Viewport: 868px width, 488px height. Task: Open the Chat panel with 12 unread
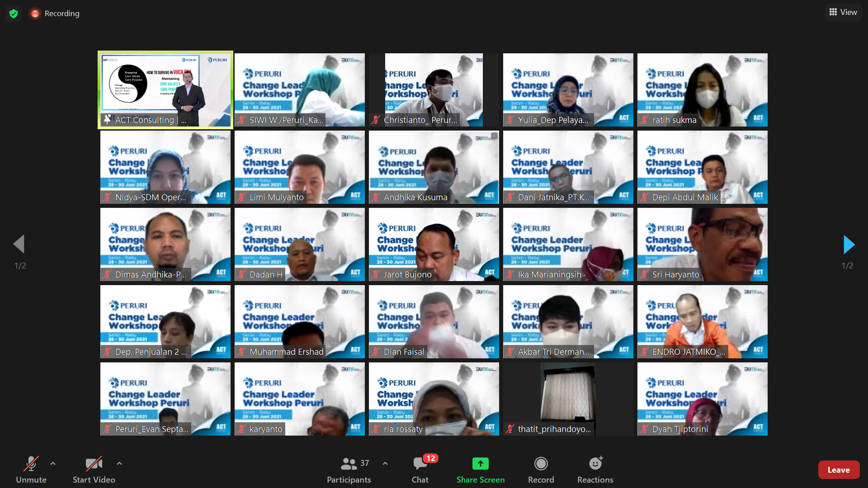coord(420,464)
